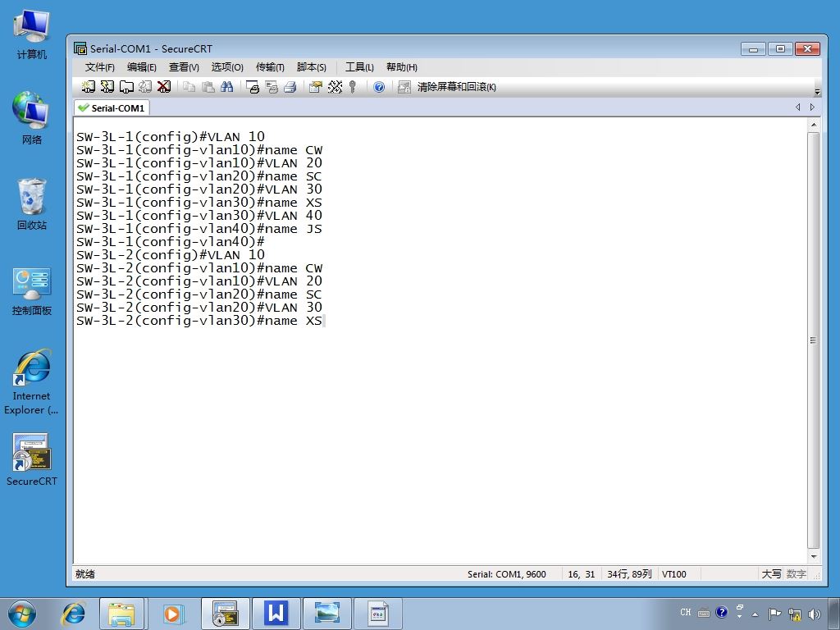The image size is (840, 630).
Task: Click the Connect in Tab toolbar icon
Action: [126, 87]
